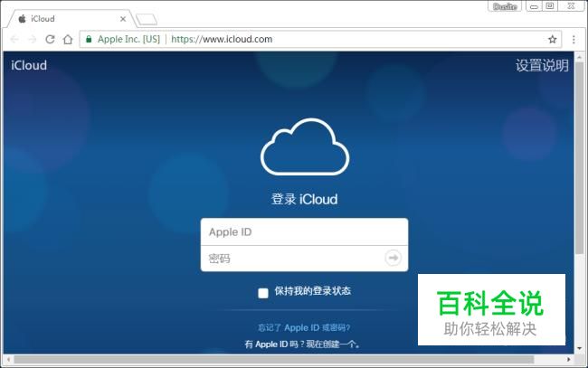The image size is (588, 368).
Task: Reload the iCloud page
Action: 50,39
